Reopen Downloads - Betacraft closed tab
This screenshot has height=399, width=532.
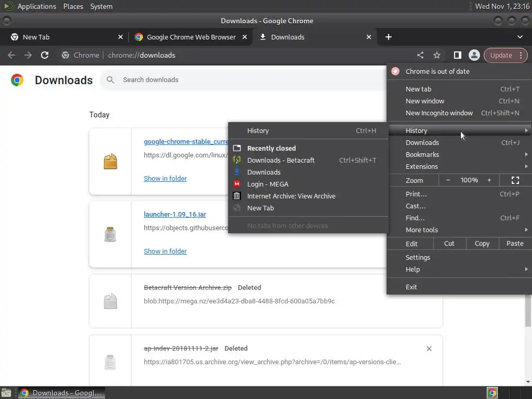(x=308, y=160)
